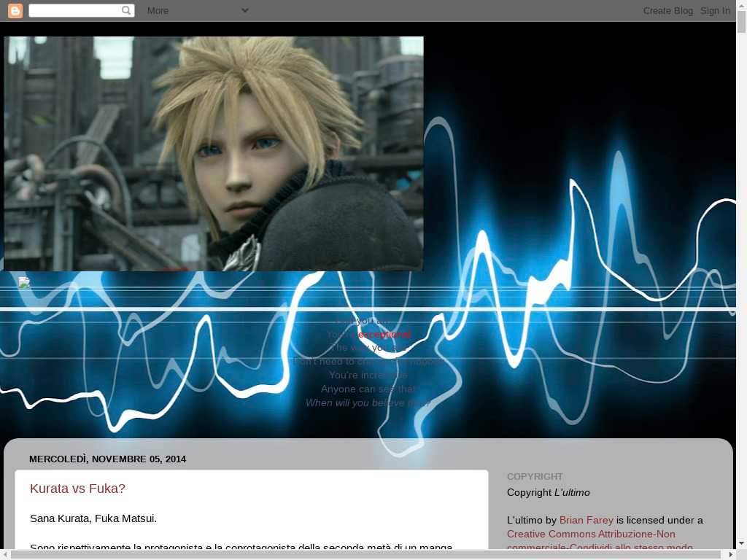This screenshot has width=747, height=560.
Task: Open the Create Blog link
Action: [x=668, y=10]
